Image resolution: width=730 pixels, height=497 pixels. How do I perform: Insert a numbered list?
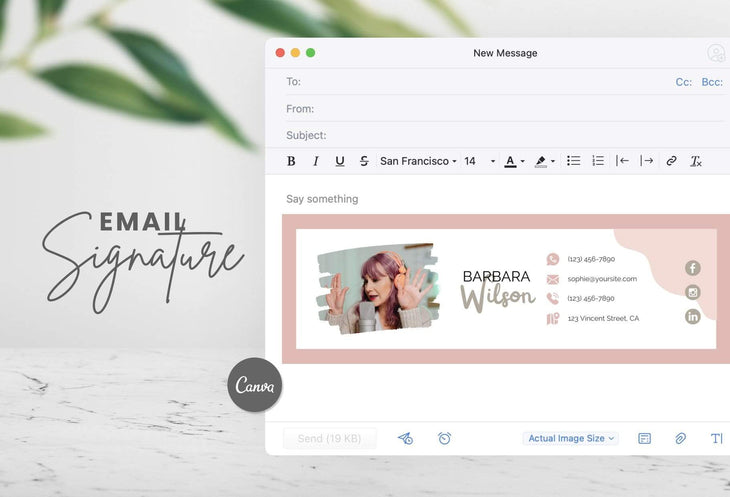point(598,161)
